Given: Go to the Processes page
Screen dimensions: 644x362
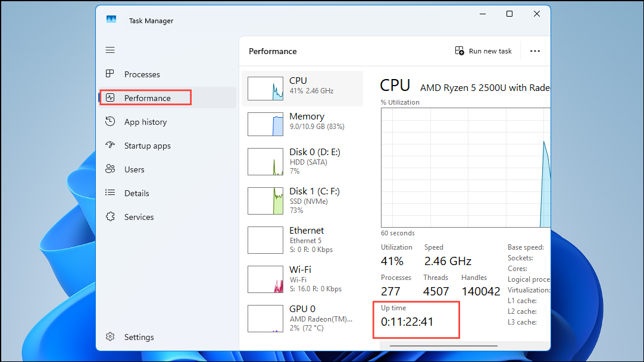Looking at the screenshot, I should [x=168, y=74].
